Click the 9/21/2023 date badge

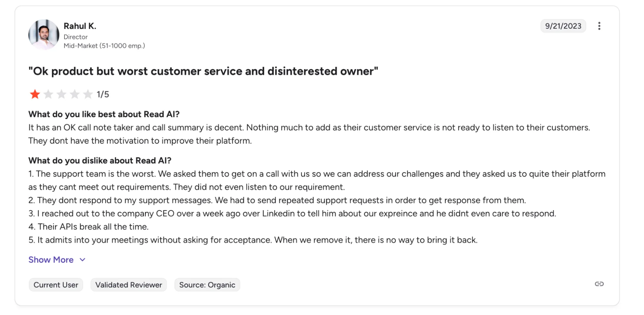click(563, 26)
